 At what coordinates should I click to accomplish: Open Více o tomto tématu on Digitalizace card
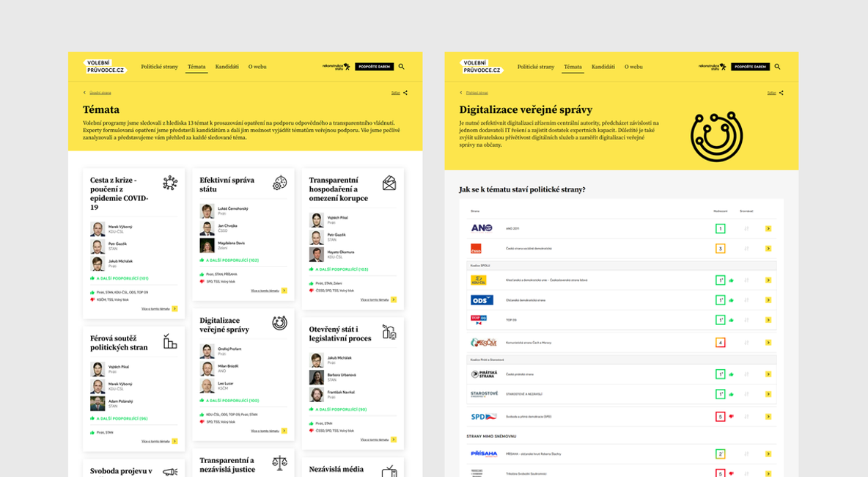[265, 431]
